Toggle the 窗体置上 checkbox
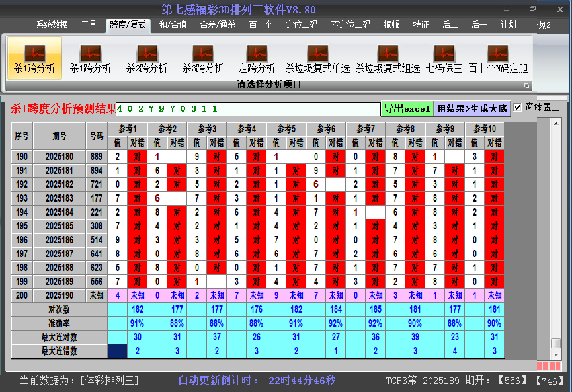 [517, 108]
